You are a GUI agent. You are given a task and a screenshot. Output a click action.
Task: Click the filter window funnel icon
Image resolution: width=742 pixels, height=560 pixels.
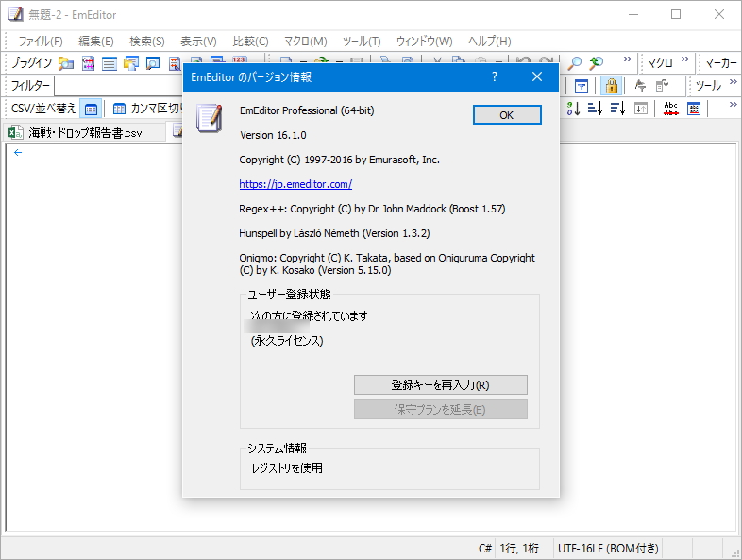[582, 86]
